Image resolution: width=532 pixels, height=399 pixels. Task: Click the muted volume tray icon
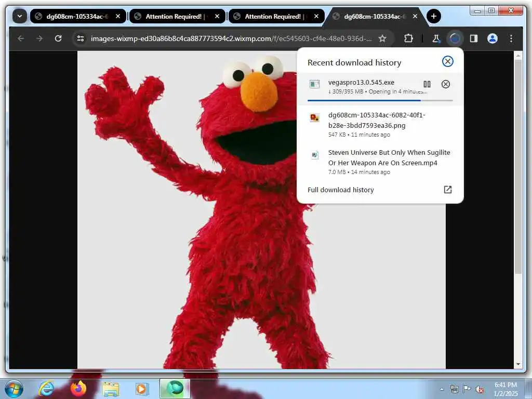click(x=480, y=389)
